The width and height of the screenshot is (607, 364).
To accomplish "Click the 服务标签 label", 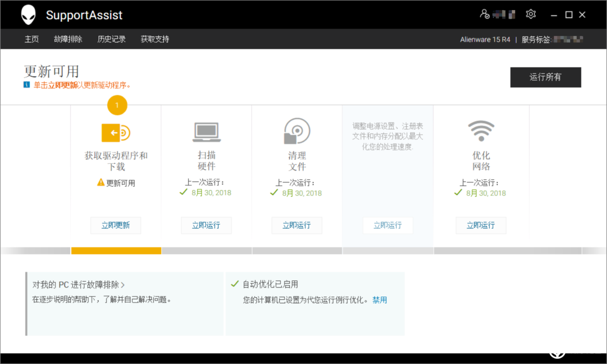I will [536, 39].
